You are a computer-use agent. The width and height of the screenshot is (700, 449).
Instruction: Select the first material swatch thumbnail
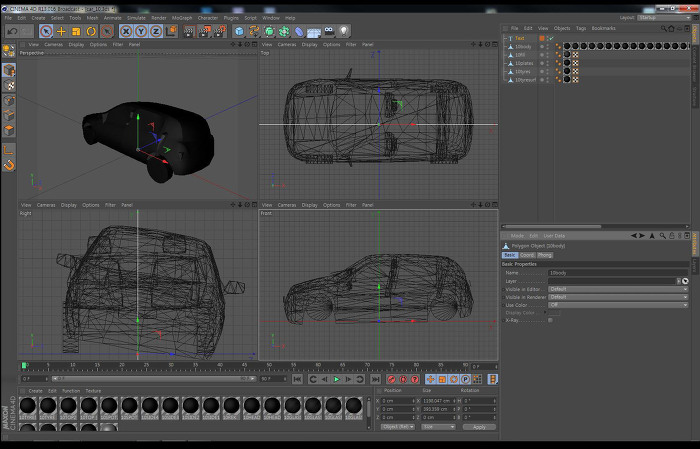point(29,405)
